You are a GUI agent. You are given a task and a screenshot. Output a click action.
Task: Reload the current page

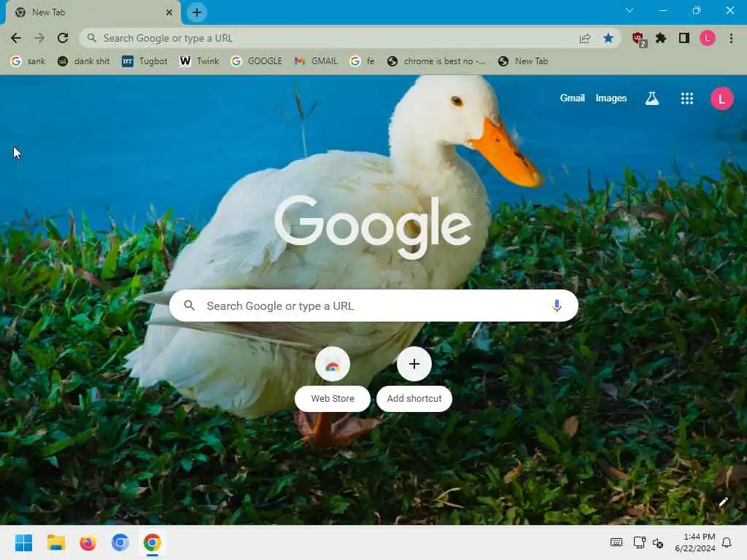pos(63,38)
